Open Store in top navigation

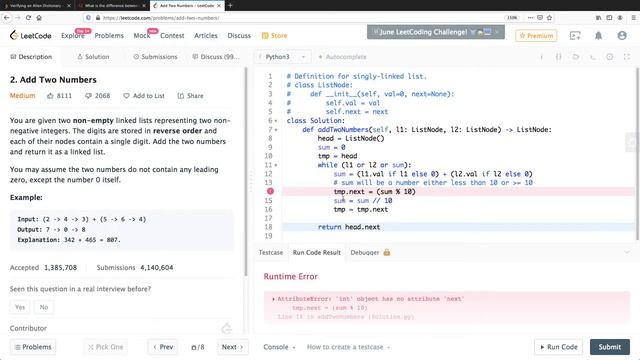click(274, 36)
